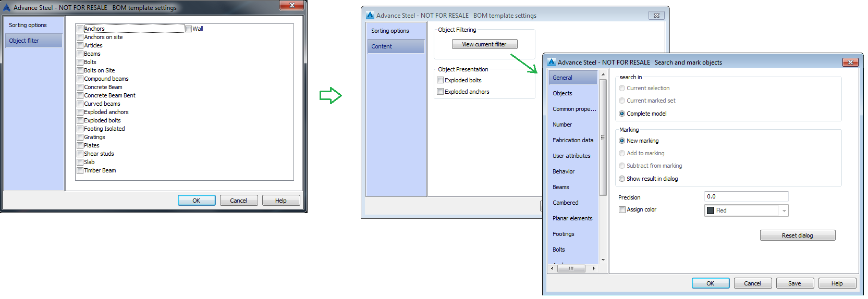Click the scroll up arrow of category list
This screenshot has height=299, width=868.
tap(603, 75)
